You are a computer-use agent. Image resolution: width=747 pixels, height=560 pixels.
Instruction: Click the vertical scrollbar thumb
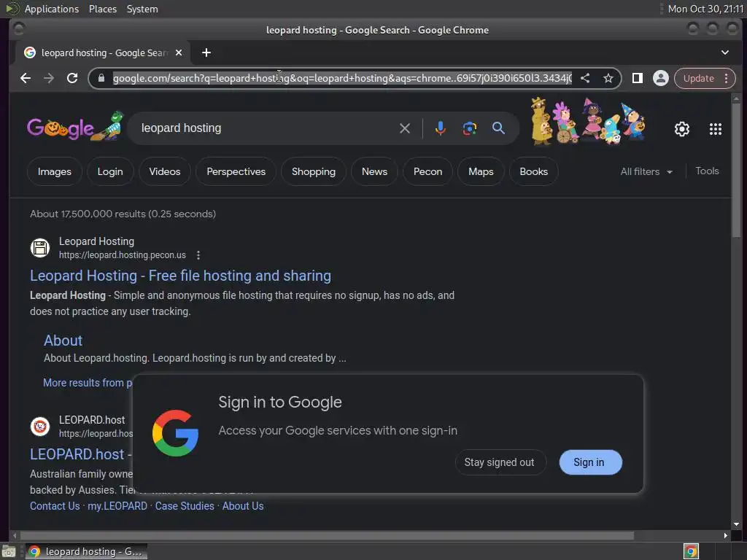pyautogui.click(x=736, y=169)
